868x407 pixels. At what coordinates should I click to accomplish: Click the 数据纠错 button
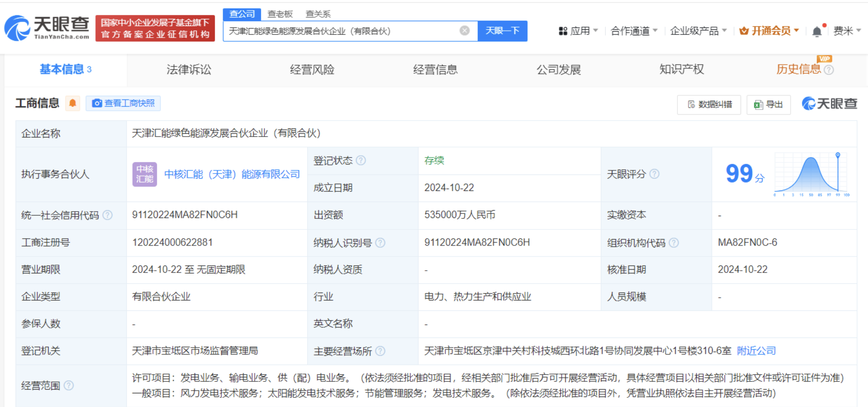coord(709,104)
